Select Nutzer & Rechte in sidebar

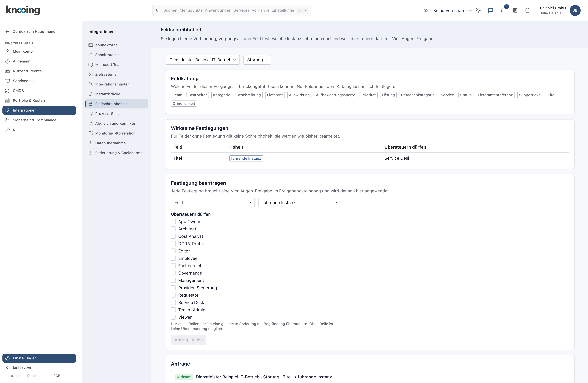pyautogui.click(x=39, y=71)
